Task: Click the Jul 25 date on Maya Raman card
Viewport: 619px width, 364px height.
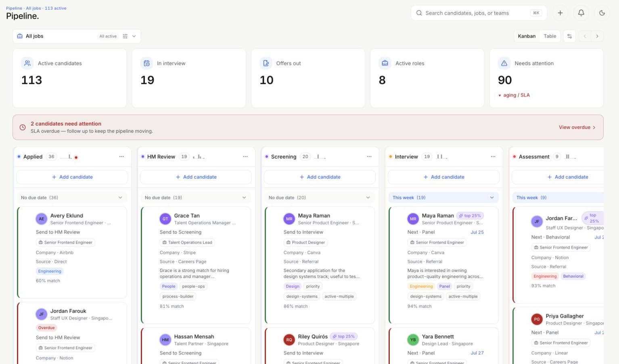Action: pos(477,232)
